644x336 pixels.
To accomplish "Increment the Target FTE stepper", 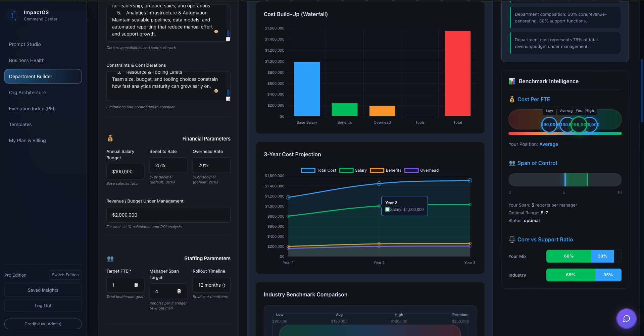I will (x=136, y=283).
